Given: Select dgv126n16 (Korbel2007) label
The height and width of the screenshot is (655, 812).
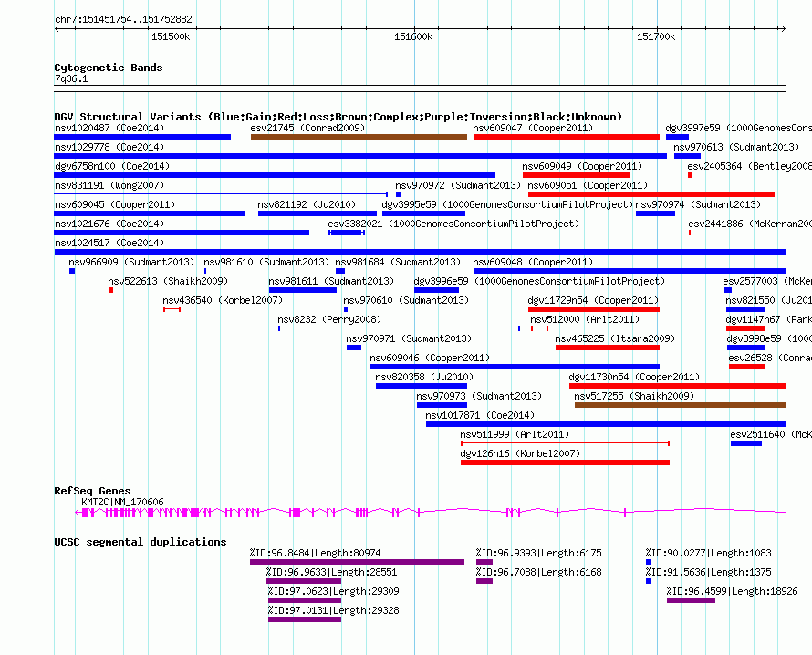Looking at the screenshot, I should tap(520, 453).
